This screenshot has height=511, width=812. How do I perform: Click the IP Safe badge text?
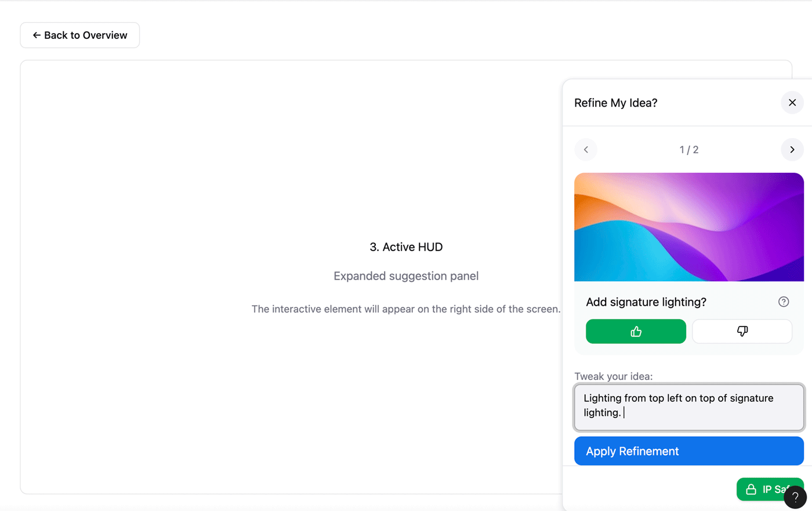(x=774, y=490)
